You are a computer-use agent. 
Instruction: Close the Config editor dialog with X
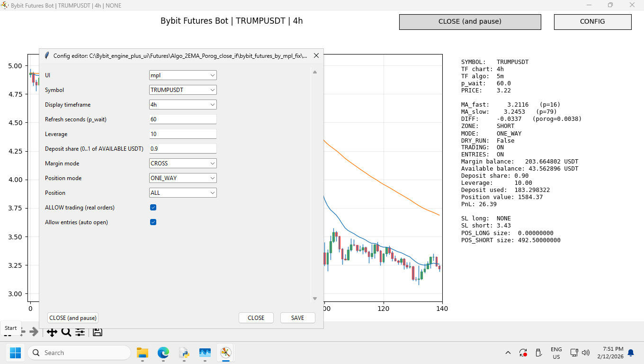[316, 55]
